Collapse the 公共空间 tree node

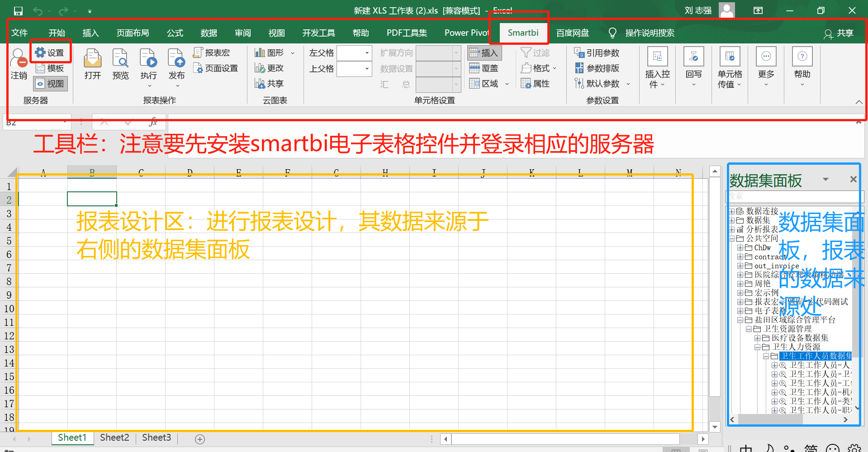click(x=732, y=238)
